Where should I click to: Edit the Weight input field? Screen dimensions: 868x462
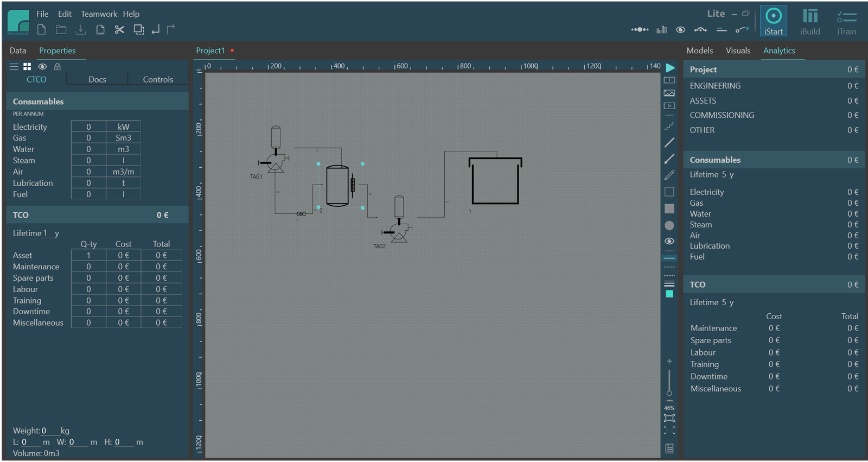point(50,431)
